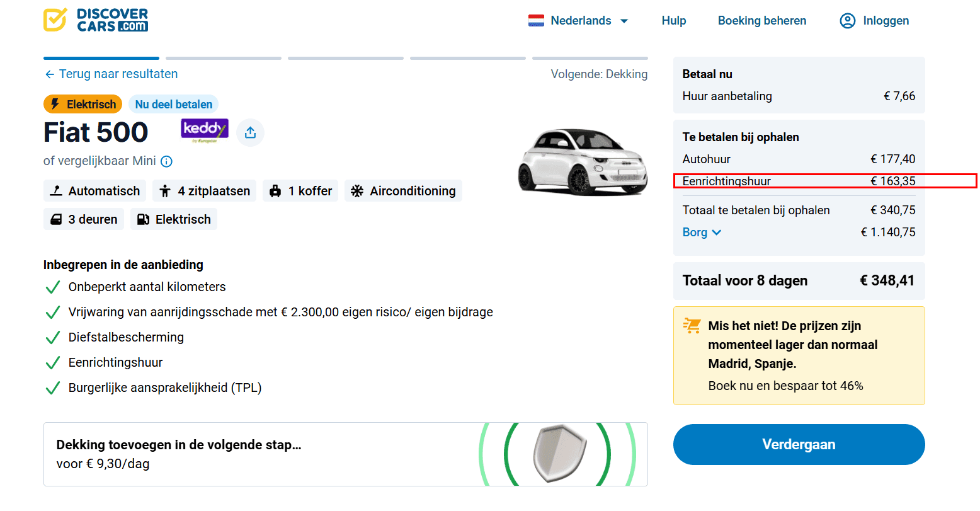980x511 pixels.
Task: Click Autohuur price € 177,40
Action: 892,159
